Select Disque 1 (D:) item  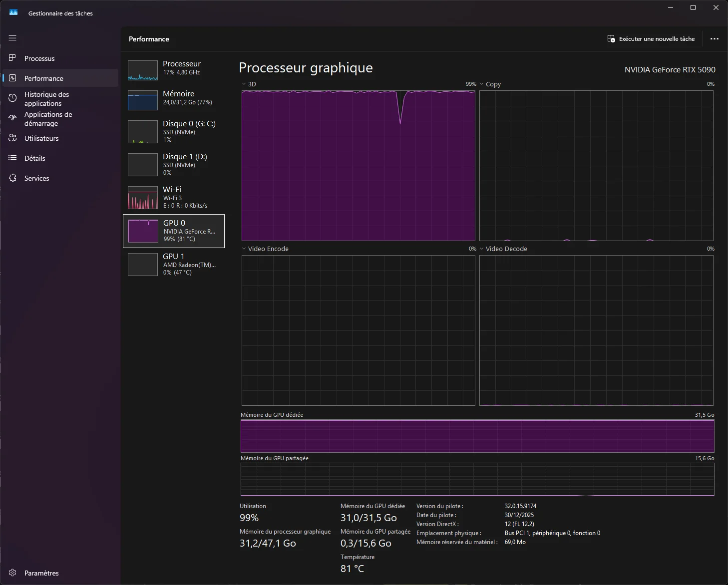(174, 164)
